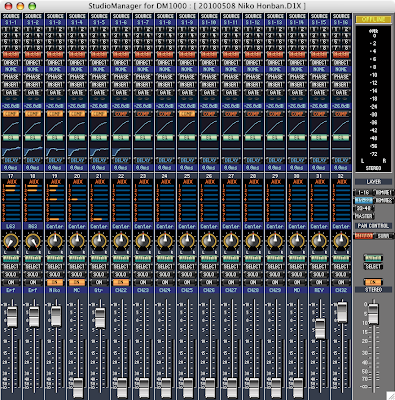Click the REV channel name field
The height and width of the screenshot is (400, 395).
[x=319, y=290]
